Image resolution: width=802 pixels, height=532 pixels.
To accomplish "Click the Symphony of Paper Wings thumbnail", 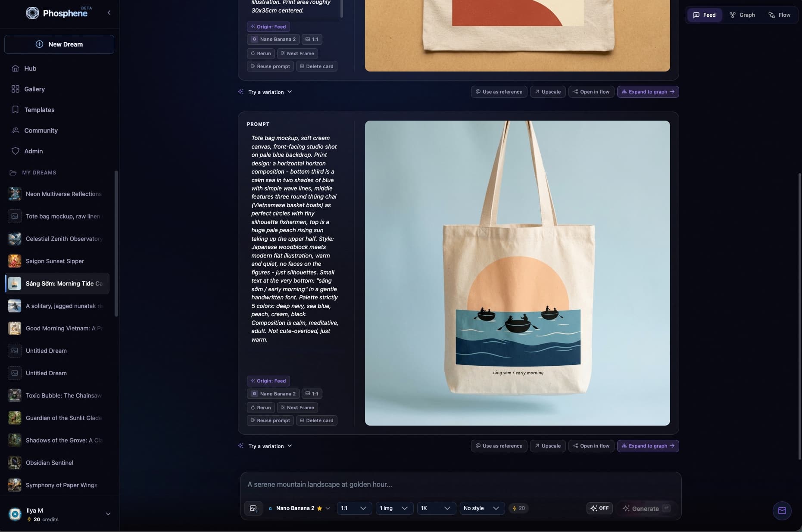I will pos(15,485).
